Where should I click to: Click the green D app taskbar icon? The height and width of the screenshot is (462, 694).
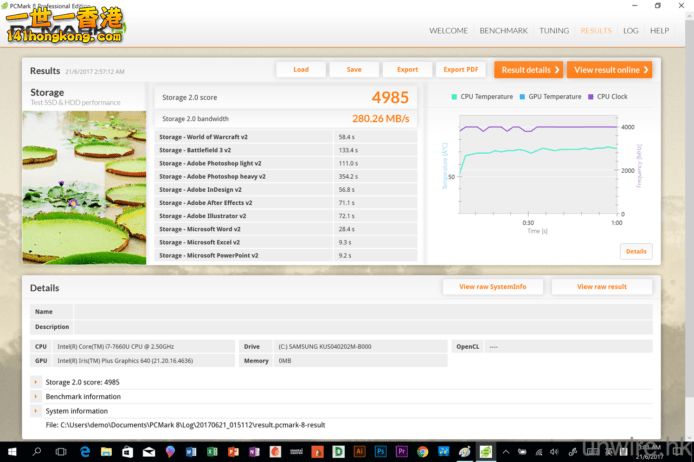coord(339,451)
